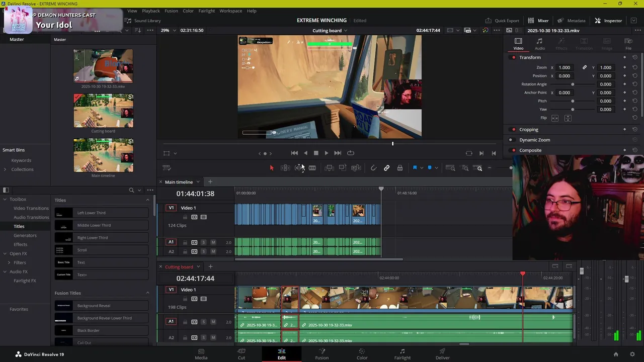Screen dimensions: 644x362
Task: Open the Workspace menu
Action: [x=231, y=11]
